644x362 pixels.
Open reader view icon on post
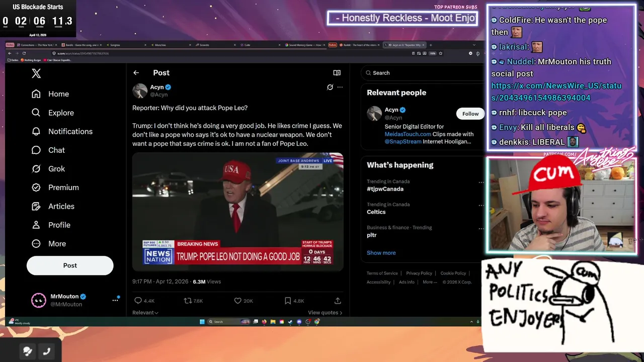pyautogui.click(x=337, y=73)
